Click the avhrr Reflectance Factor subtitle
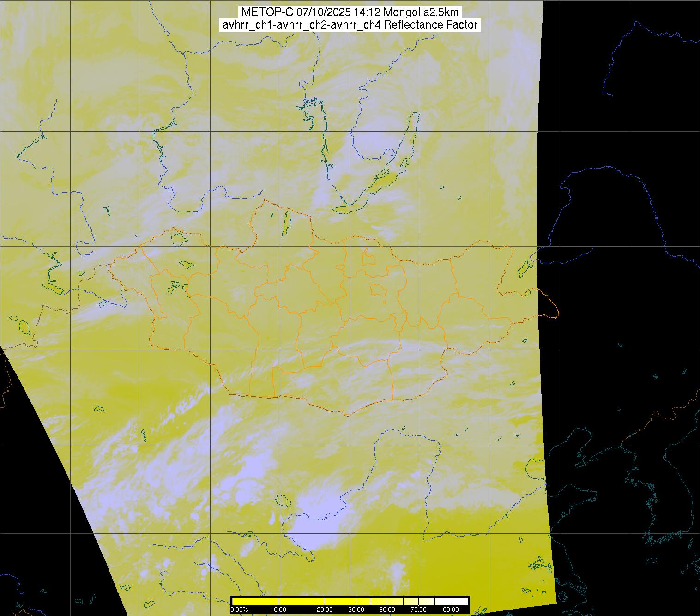700x616 pixels. pos(350,25)
